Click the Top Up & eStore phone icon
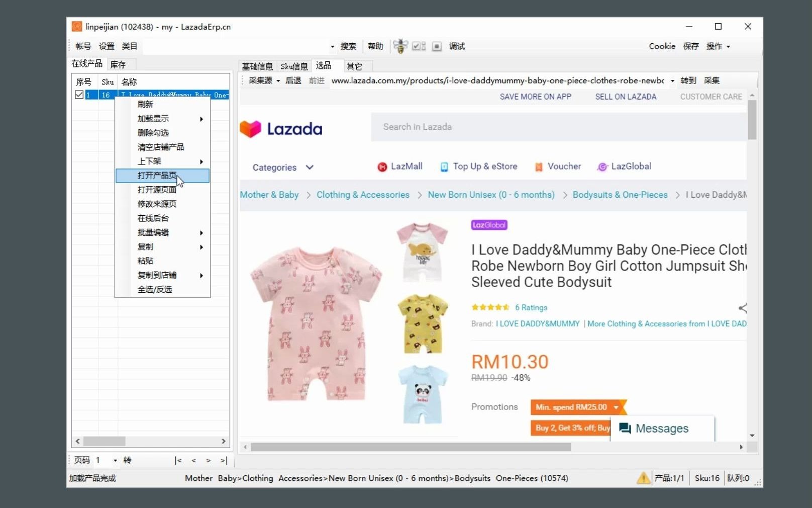 click(x=444, y=167)
